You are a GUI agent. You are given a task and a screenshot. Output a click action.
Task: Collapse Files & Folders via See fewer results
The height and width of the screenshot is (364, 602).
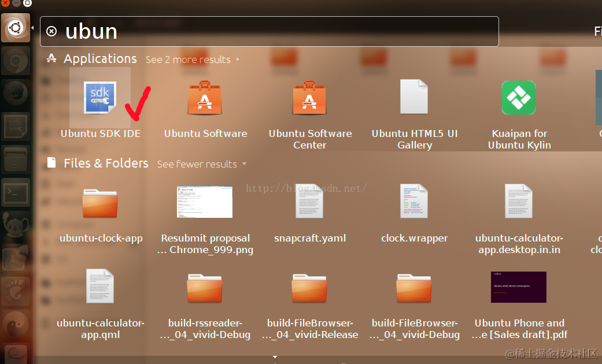[x=202, y=164]
